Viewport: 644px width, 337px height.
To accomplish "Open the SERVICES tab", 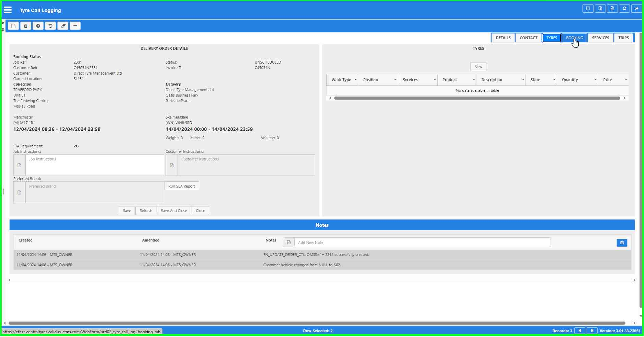I will coord(600,38).
